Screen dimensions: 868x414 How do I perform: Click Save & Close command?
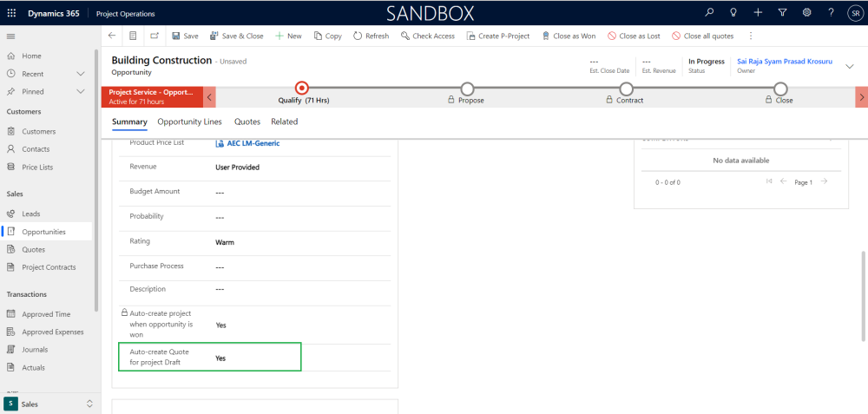(237, 36)
